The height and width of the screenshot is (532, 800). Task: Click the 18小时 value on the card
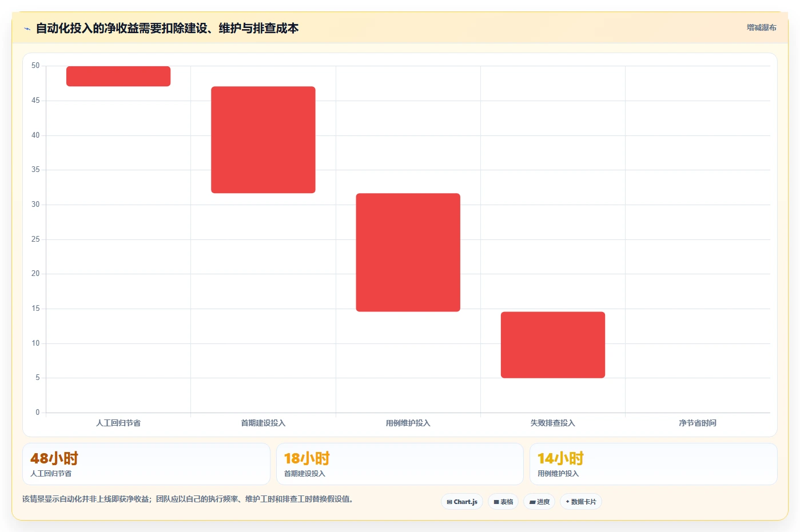[x=307, y=458]
